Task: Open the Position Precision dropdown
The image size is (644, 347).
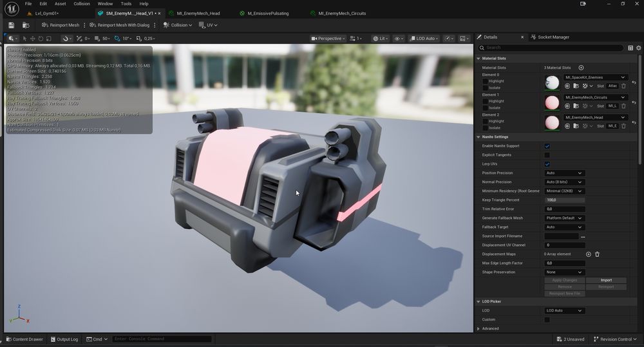Action: click(564, 173)
